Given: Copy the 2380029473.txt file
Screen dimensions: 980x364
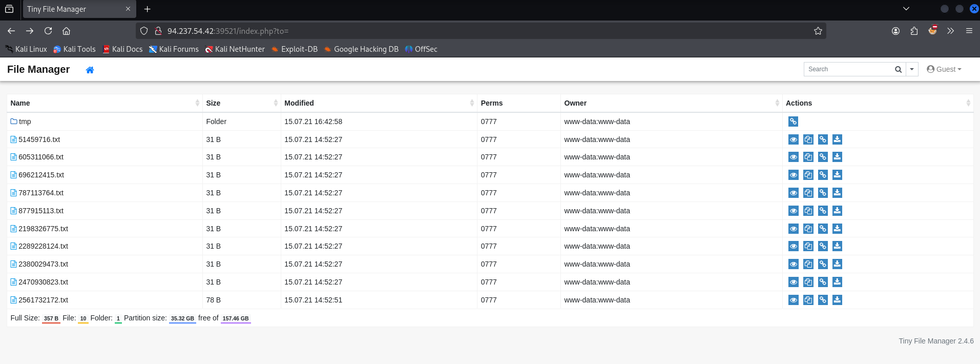Looking at the screenshot, I should click(x=808, y=264).
